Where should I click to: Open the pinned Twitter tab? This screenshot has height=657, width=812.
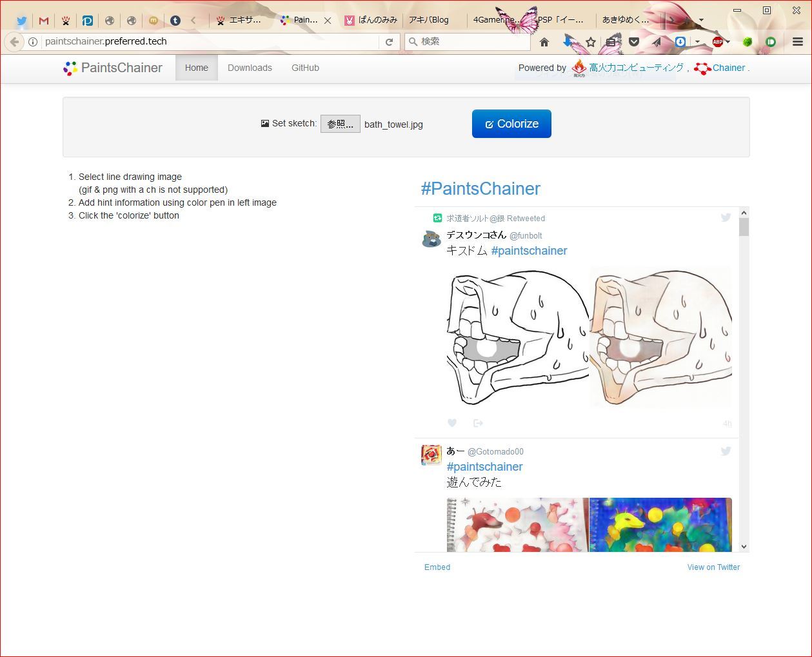(x=22, y=21)
